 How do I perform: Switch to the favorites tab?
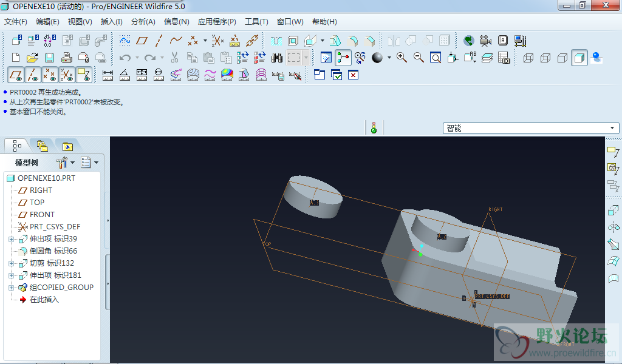point(67,146)
